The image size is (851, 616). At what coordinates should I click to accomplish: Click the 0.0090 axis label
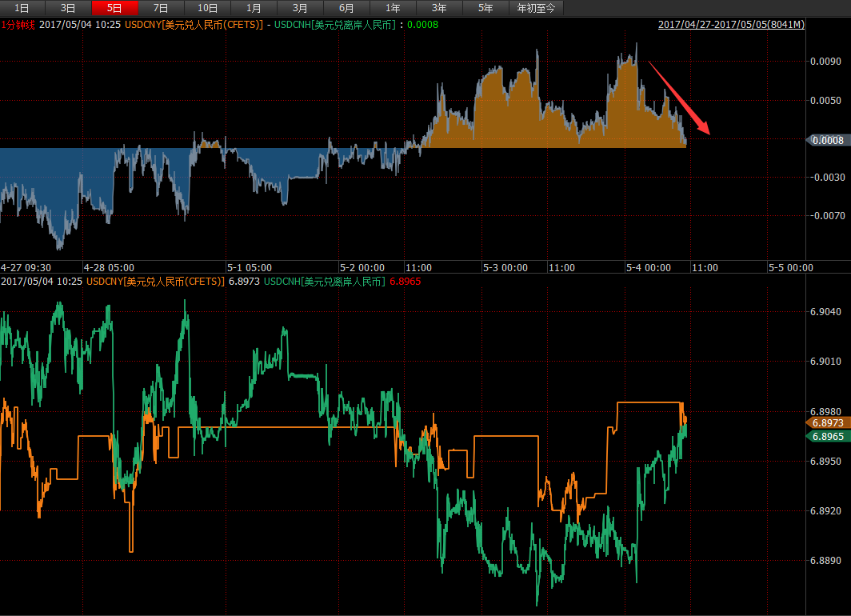pos(826,62)
